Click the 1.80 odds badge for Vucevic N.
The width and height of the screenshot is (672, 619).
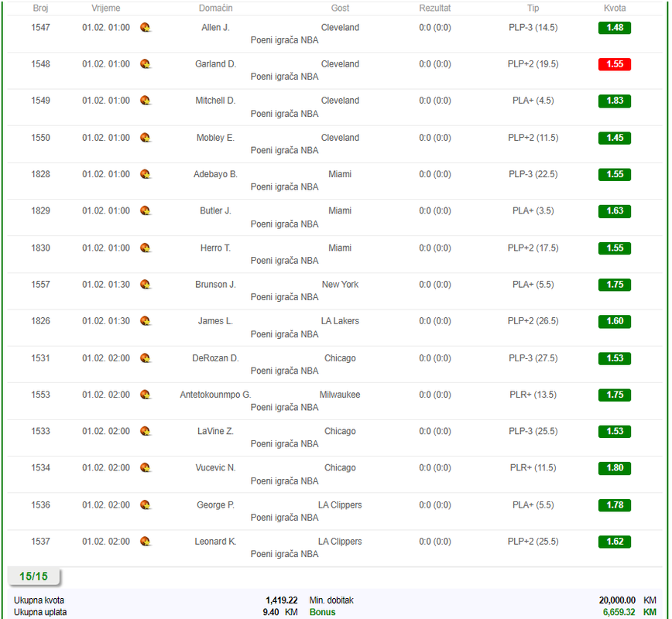tap(615, 468)
